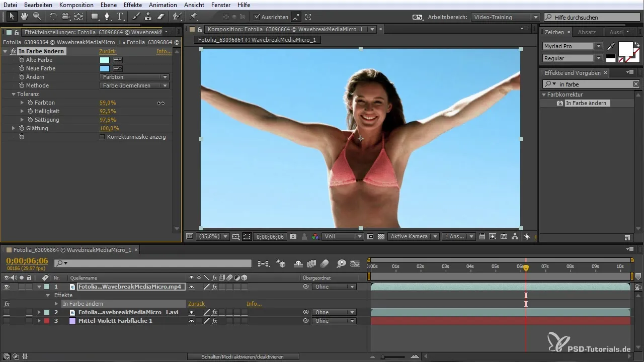Viewport: 644px width, 362px height.
Task: Open the color channel display icon
Action: [x=315, y=236]
